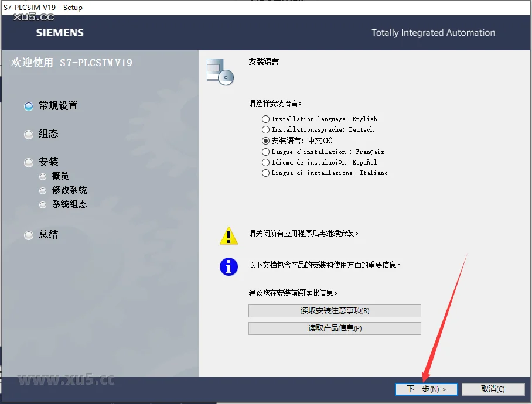Click the 常规设置 step indicator circle

click(x=28, y=106)
